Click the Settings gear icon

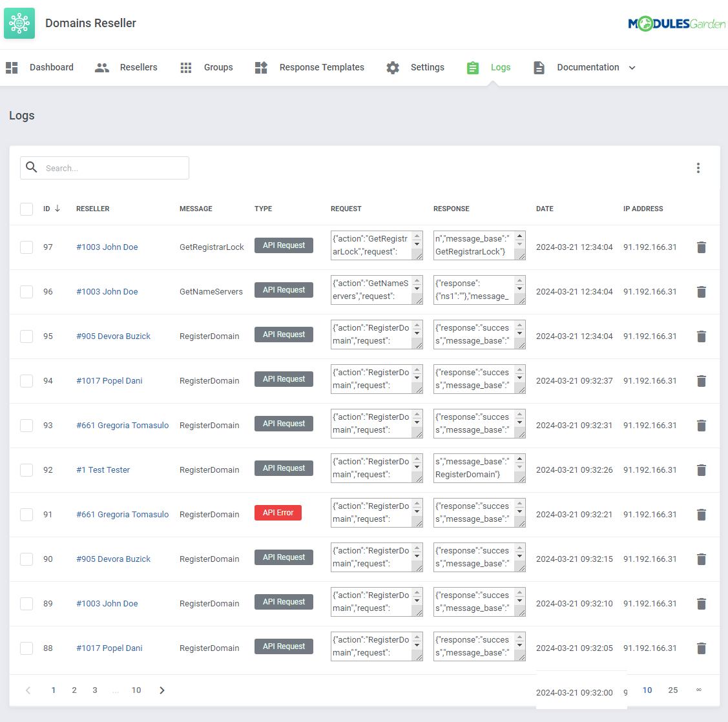click(x=392, y=68)
